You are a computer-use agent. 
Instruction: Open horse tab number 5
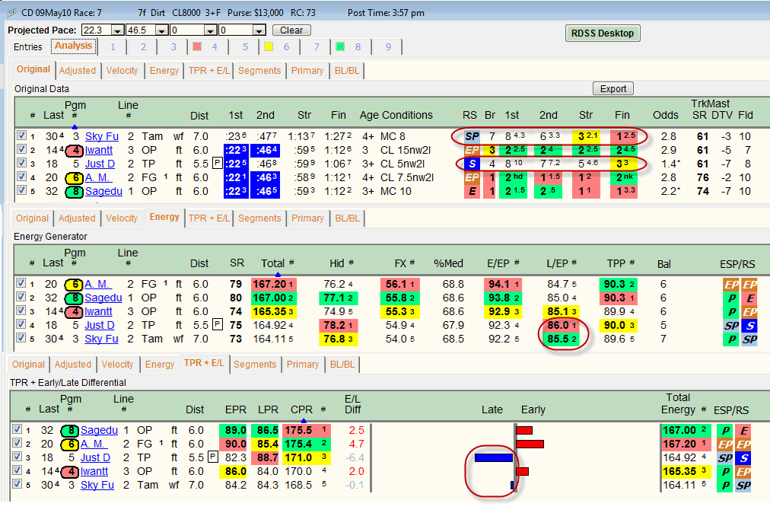coord(246,47)
